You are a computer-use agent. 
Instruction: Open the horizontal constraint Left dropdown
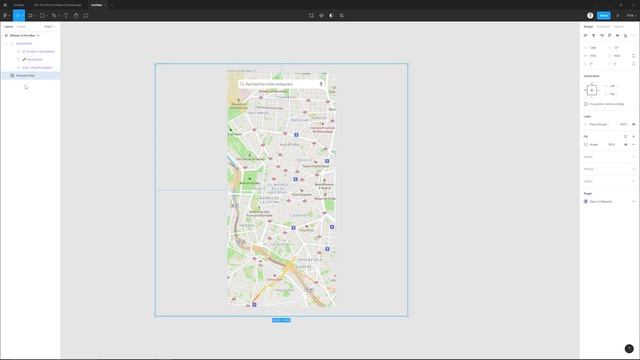coord(612,86)
